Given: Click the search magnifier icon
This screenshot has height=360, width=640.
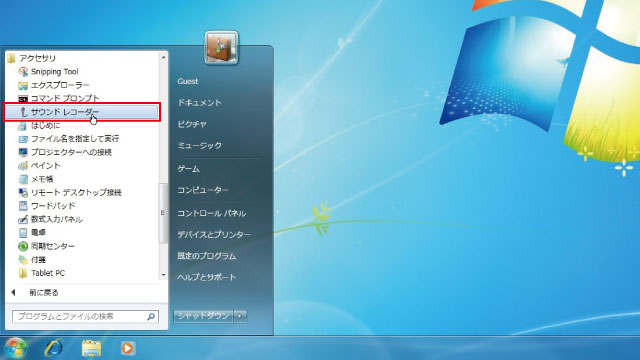Looking at the screenshot, I should (151, 316).
